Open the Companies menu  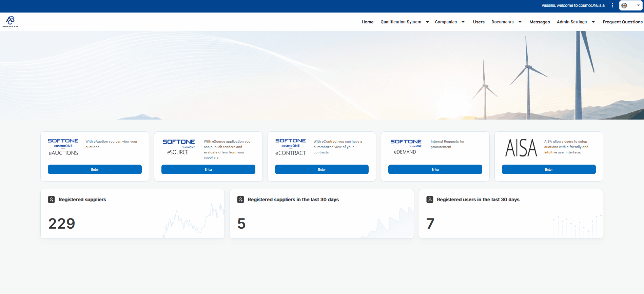pos(446,22)
